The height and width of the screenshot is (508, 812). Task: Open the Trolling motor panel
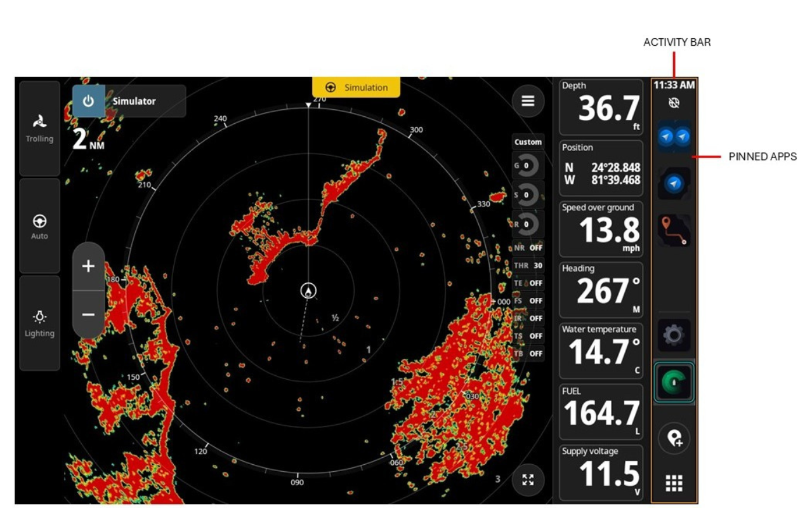point(39,128)
